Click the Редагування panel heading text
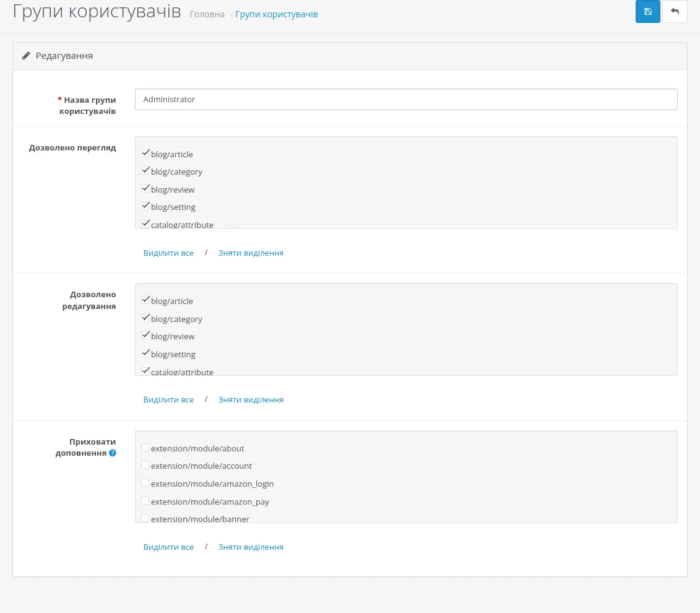Image resolution: width=700 pixels, height=613 pixels. coord(64,56)
